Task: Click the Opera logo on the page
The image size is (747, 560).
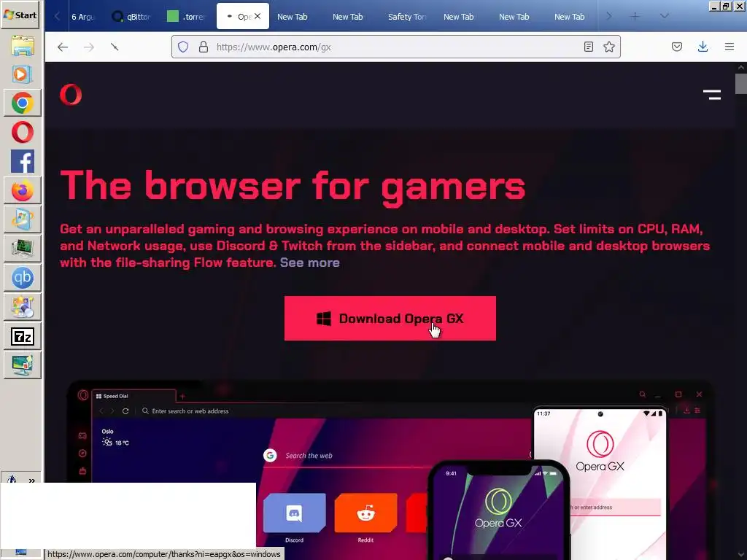Action: (x=71, y=94)
